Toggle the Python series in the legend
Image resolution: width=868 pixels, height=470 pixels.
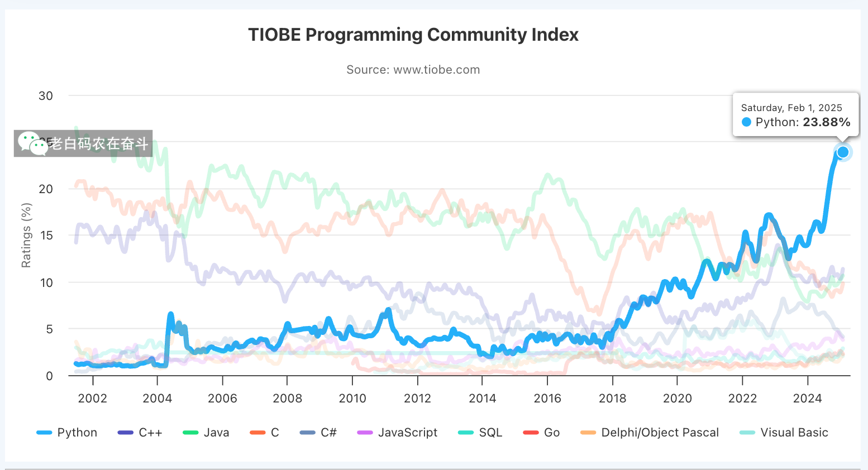(x=67, y=433)
